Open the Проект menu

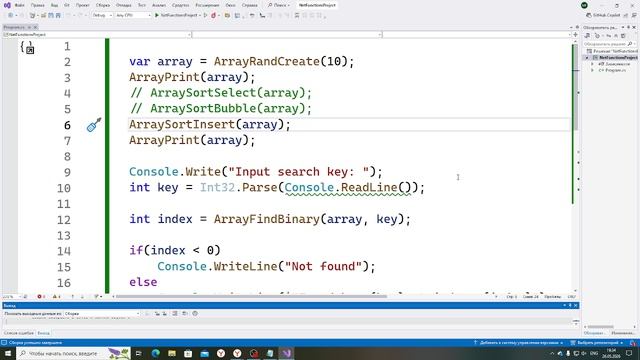coord(82,5)
